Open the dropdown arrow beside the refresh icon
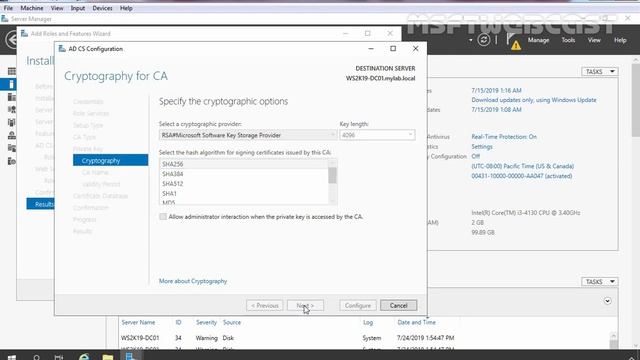Screen dimensions: 640x360 pos(471,40)
